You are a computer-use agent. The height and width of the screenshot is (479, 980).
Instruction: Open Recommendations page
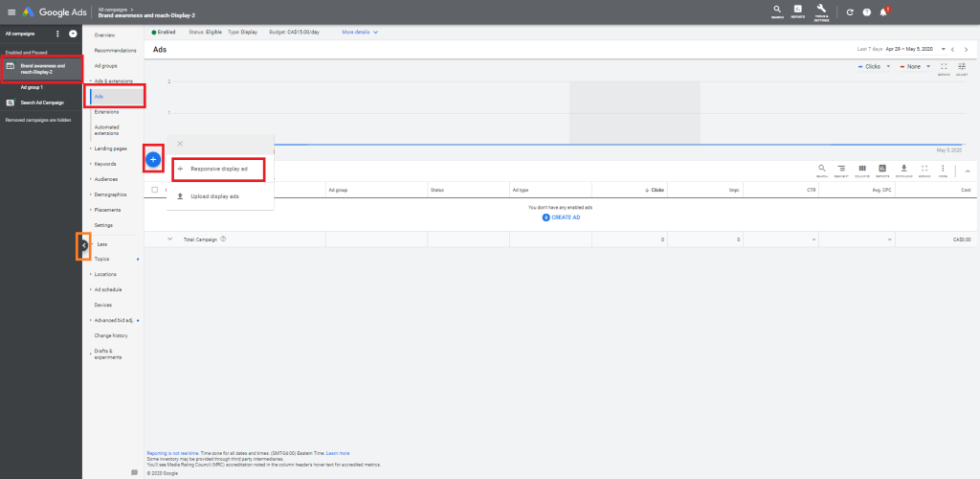point(115,50)
